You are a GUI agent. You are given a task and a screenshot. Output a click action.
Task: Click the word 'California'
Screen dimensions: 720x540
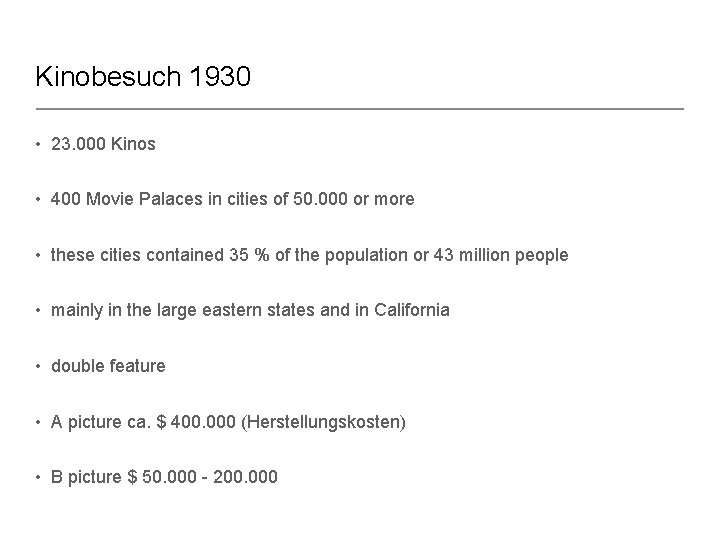[x=413, y=310]
